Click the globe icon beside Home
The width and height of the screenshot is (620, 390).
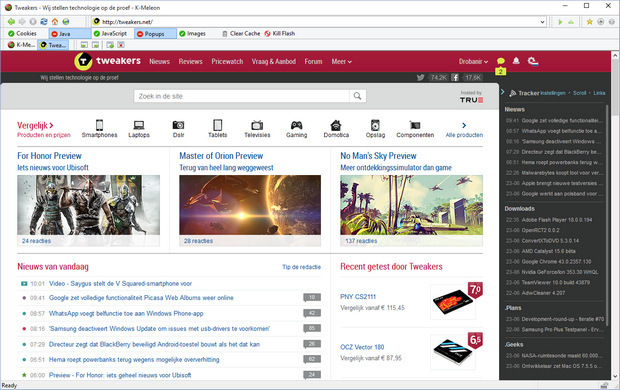pos(66,22)
